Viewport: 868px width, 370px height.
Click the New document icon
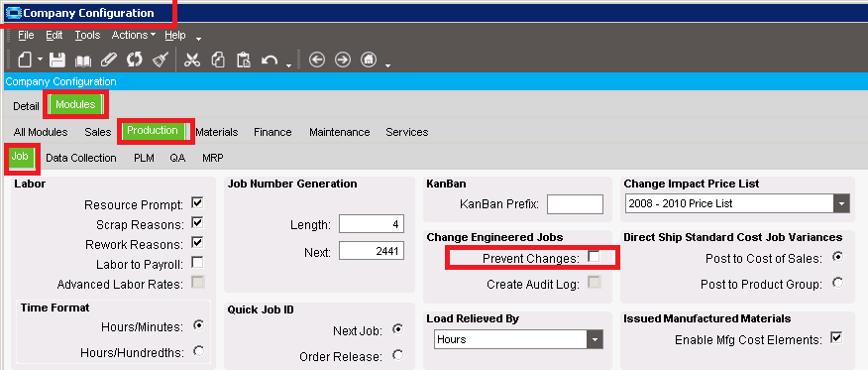[25, 60]
